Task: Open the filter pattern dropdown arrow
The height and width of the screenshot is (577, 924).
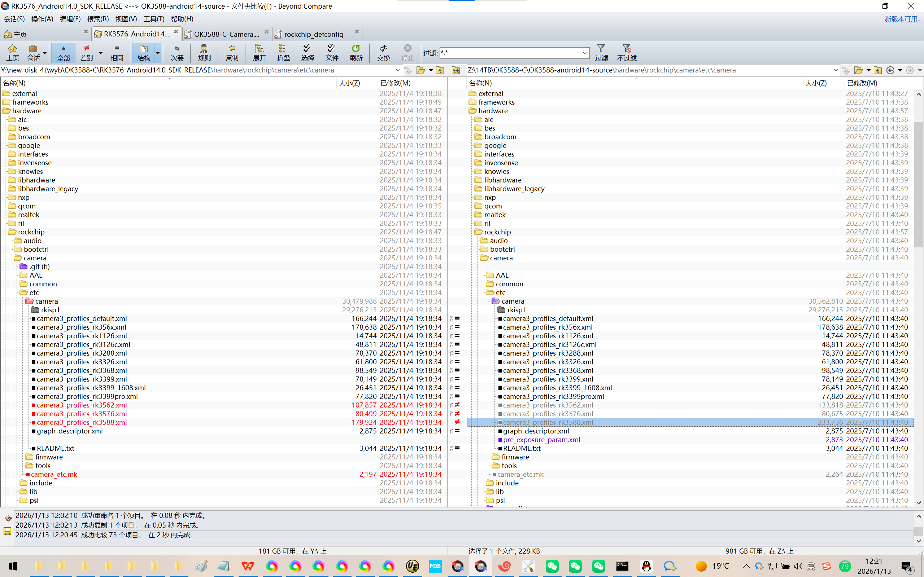Action: coord(585,53)
